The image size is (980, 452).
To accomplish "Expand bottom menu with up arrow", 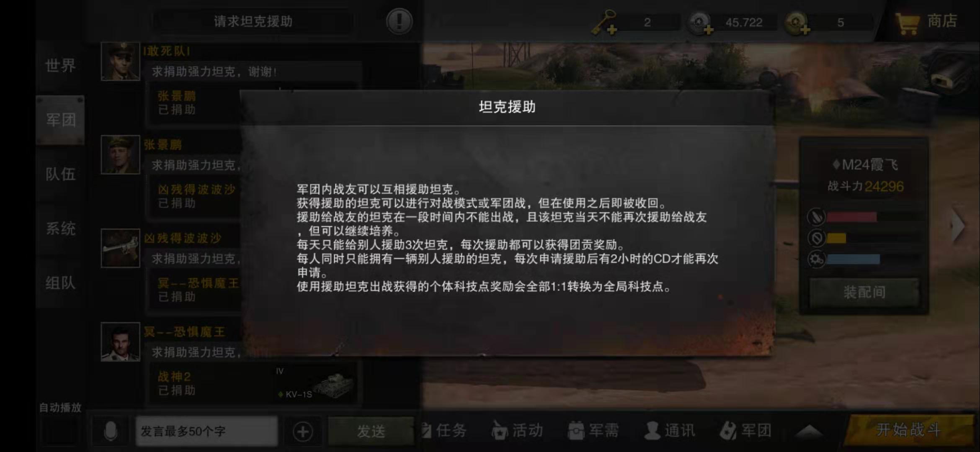I will click(810, 431).
